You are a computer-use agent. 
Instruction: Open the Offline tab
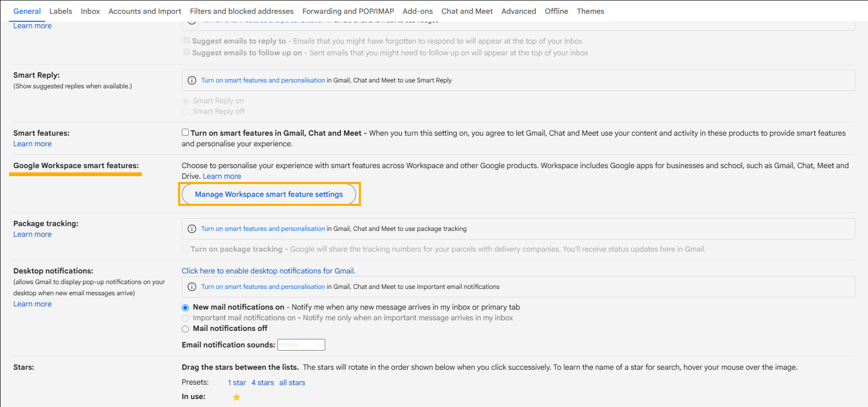[557, 11]
